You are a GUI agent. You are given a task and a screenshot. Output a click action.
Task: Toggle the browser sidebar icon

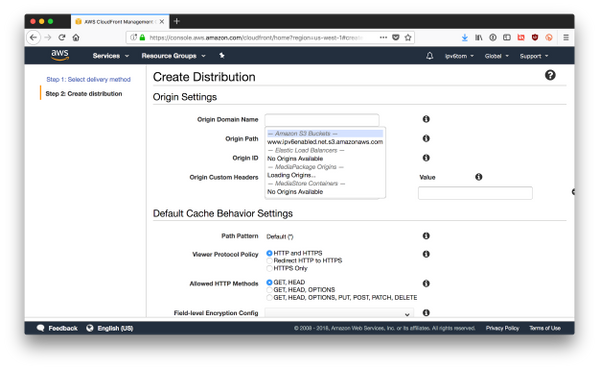(x=507, y=37)
